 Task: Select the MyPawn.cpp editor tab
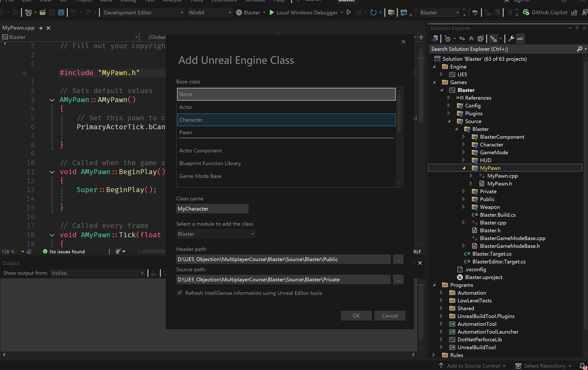point(18,28)
